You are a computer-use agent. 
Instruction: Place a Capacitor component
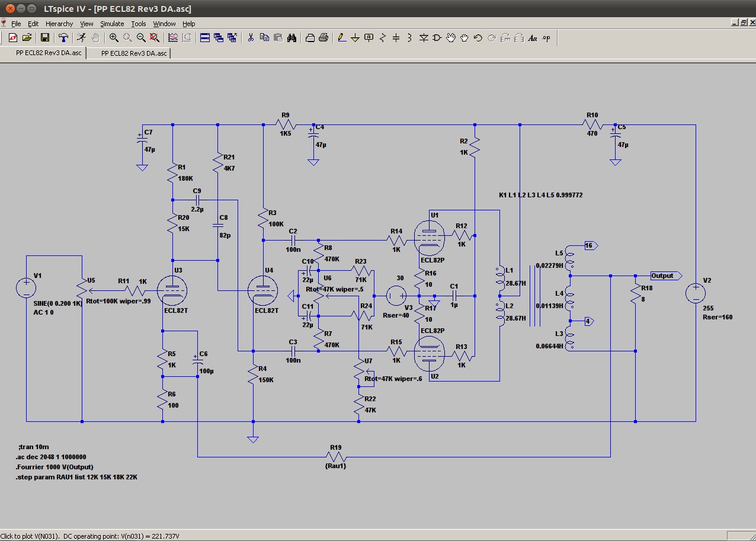(x=396, y=38)
